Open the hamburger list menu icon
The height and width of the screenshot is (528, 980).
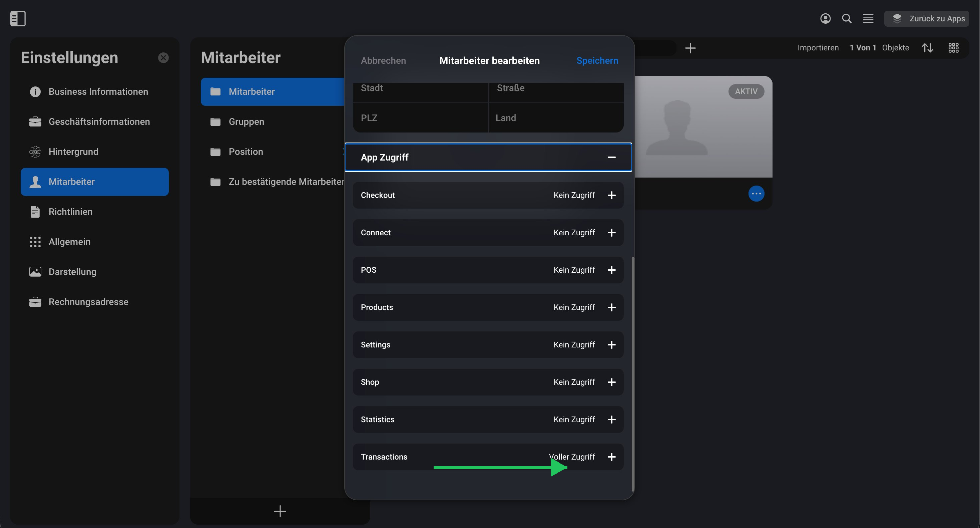868,18
